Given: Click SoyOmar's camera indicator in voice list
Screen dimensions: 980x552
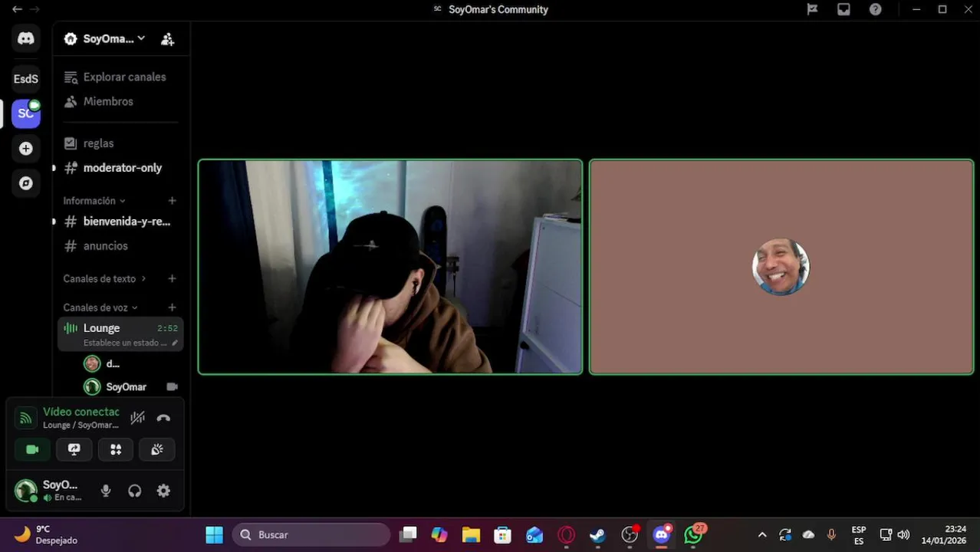Looking at the screenshot, I should [173, 387].
